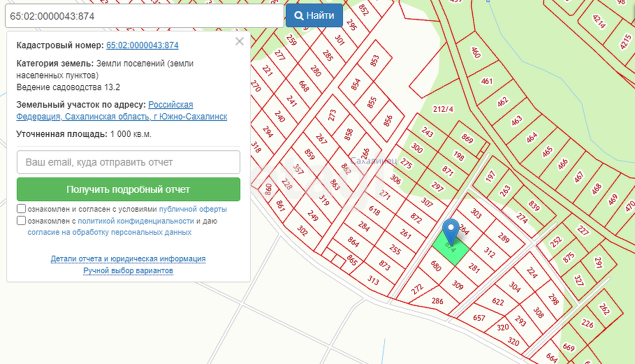Image resolution: width=635 pixels, height=364 pixels.
Task: Check the публичной оферты agreement checkbox
Action: coord(22,209)
